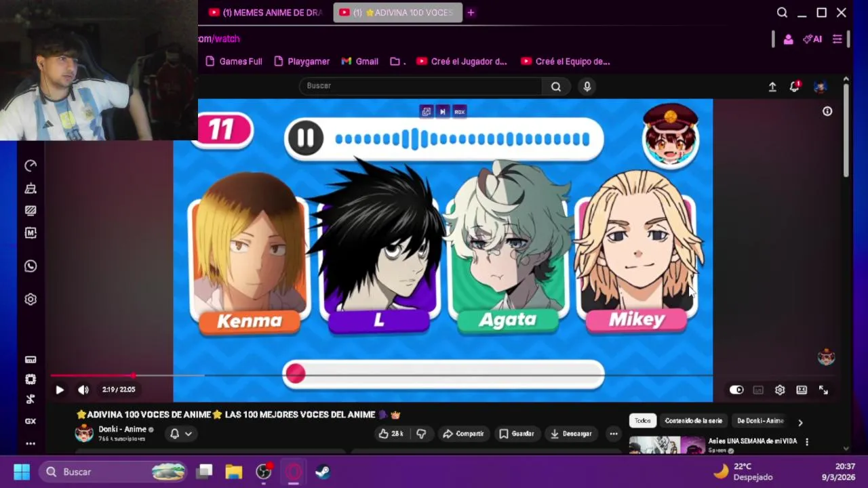Click the video pop-out icon above player

[427, 112]
